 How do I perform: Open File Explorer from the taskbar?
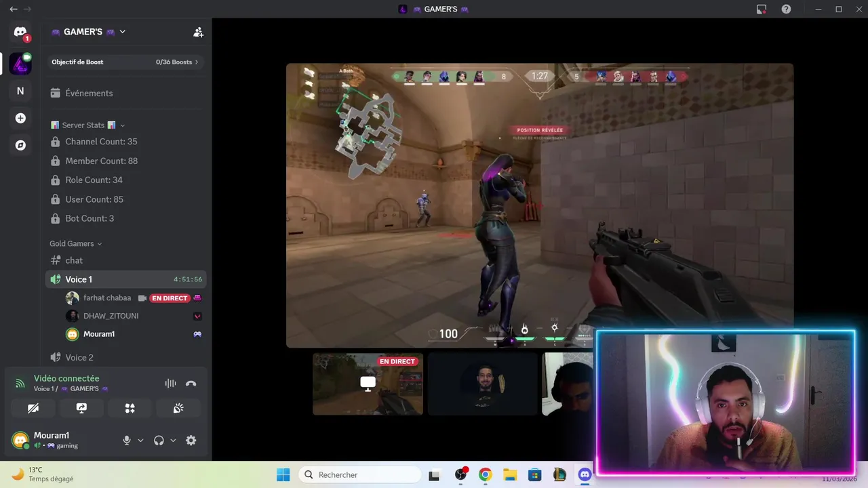[510, 474]
